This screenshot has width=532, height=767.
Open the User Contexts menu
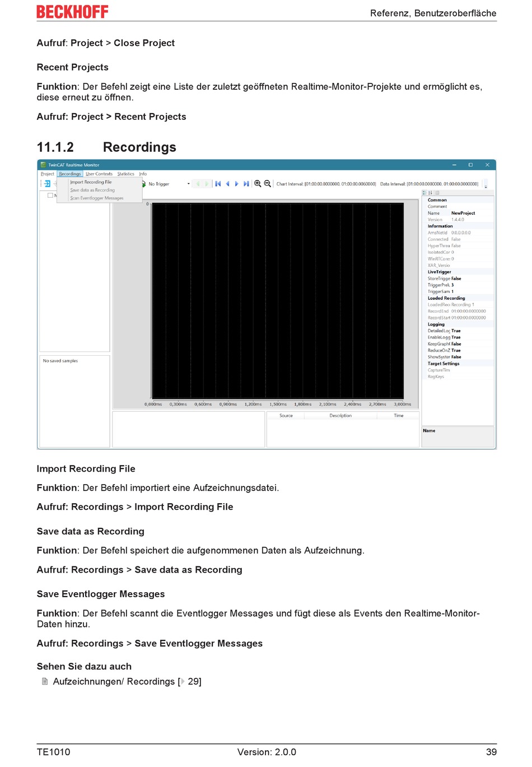[99, 174]
